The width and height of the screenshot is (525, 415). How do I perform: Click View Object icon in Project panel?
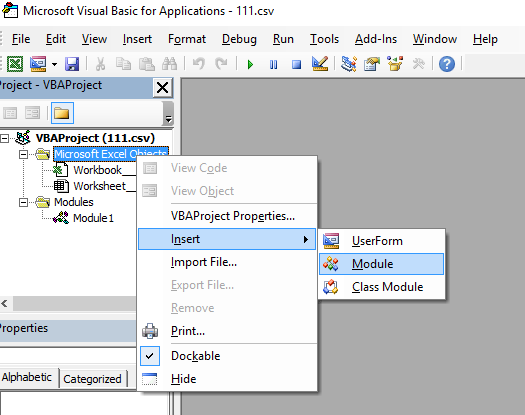click(33, 113)
